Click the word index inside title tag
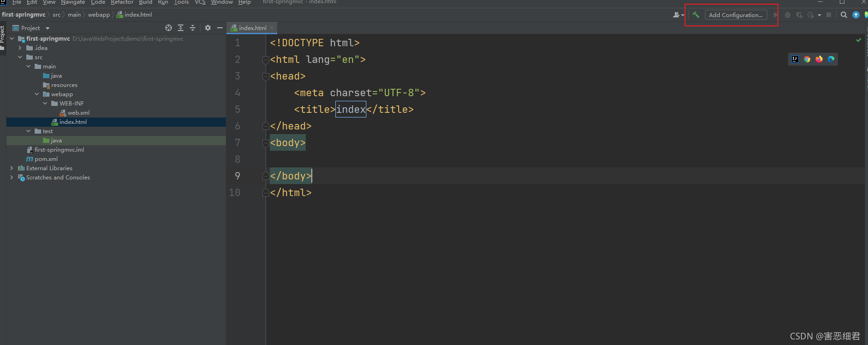Image resolution: width=868 pixels, height=345 pixels. (x=351, y=110)
